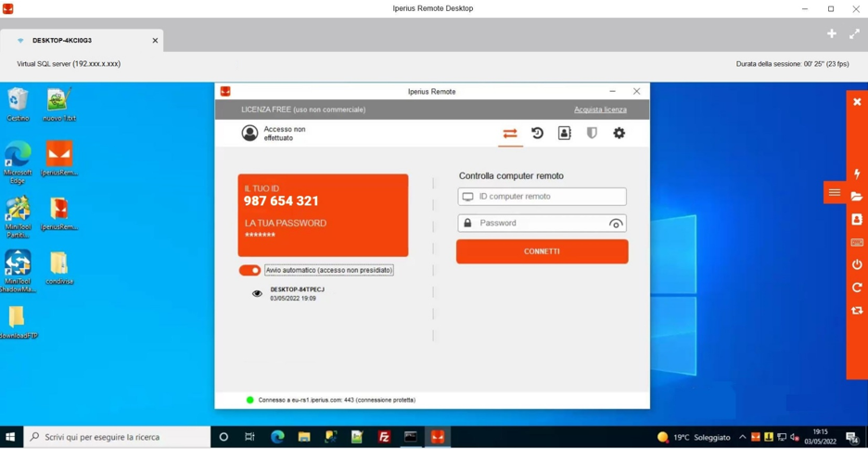Open Iperius Remote settings gear icon
868x449 pixels.
pos(619,133)
